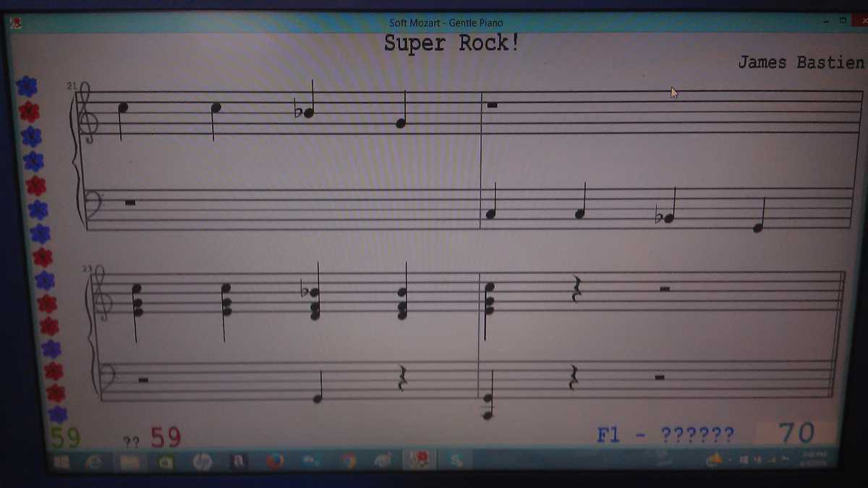
Task: Click the B-flat note in treble measure 21
Action: 310,112
